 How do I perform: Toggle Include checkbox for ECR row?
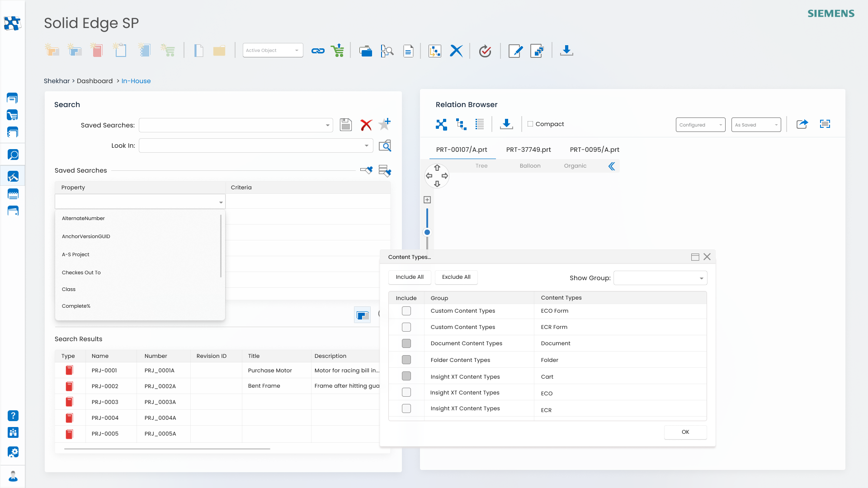pos(406,408)
